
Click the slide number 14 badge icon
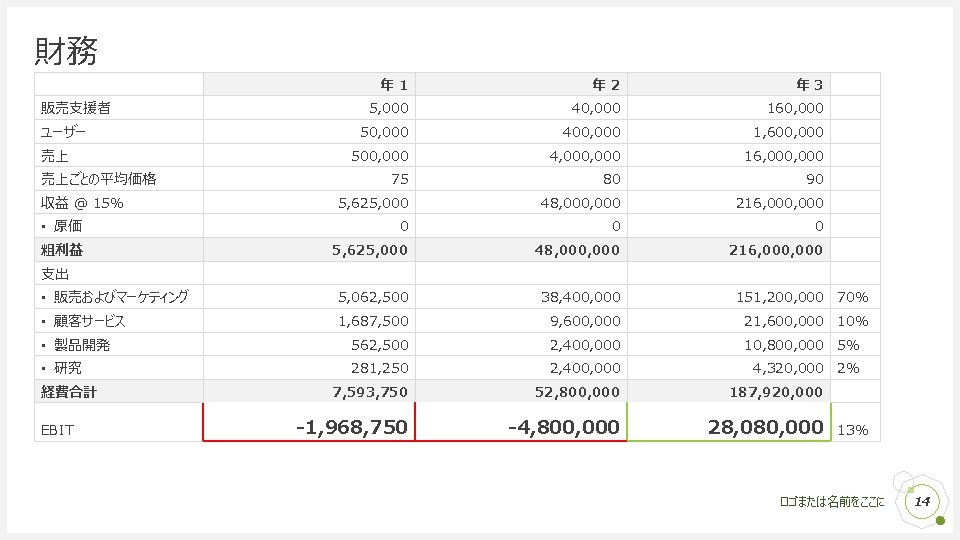point(921,501)
